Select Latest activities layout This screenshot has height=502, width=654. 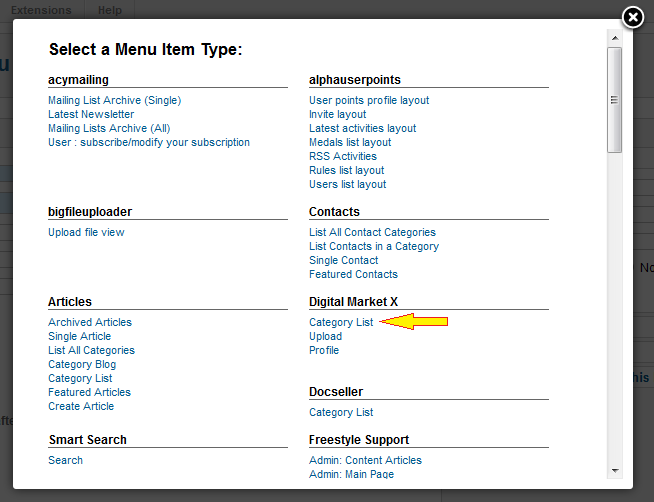(x=362, y=128)
